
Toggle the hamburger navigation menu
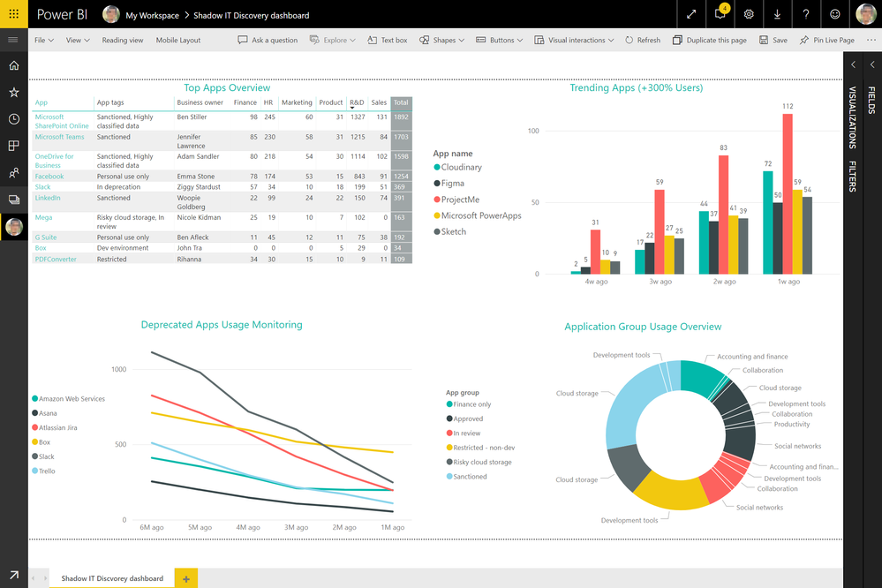(x=13, y=40)
